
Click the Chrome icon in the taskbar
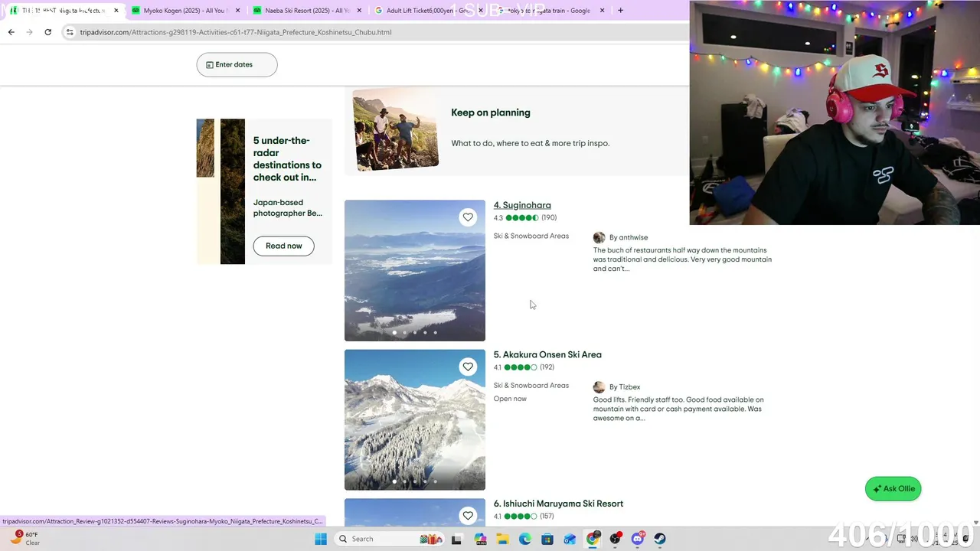point(593,539)
